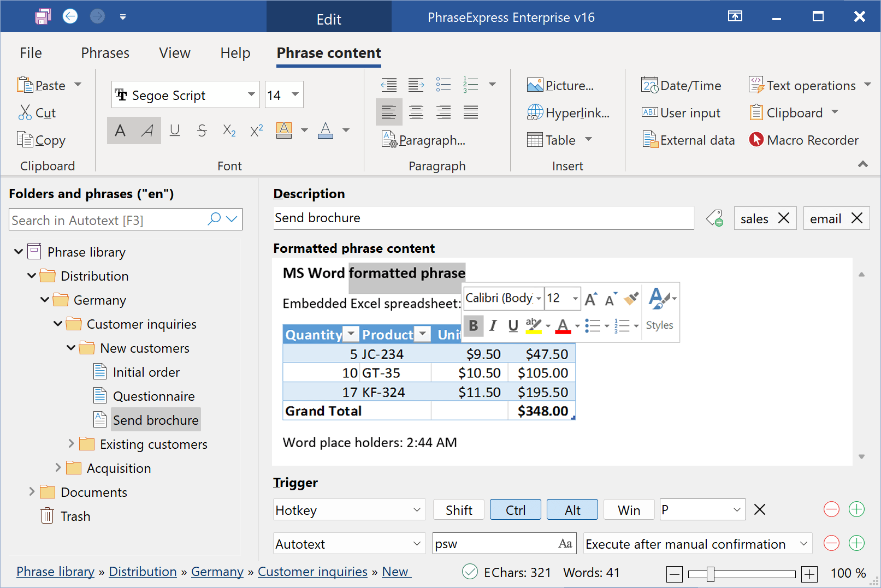Follow Distribution breadcrumb link

(143, 572)
